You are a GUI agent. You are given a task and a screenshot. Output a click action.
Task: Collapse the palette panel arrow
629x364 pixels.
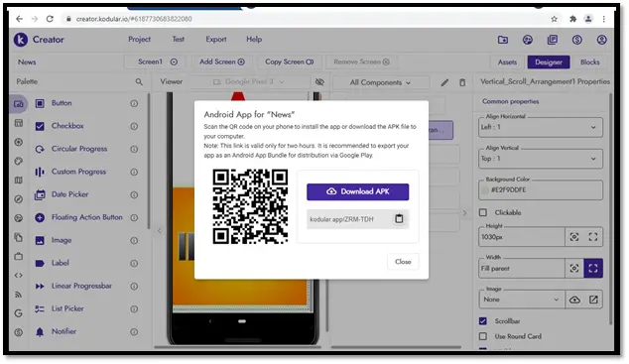coord(160,230)
